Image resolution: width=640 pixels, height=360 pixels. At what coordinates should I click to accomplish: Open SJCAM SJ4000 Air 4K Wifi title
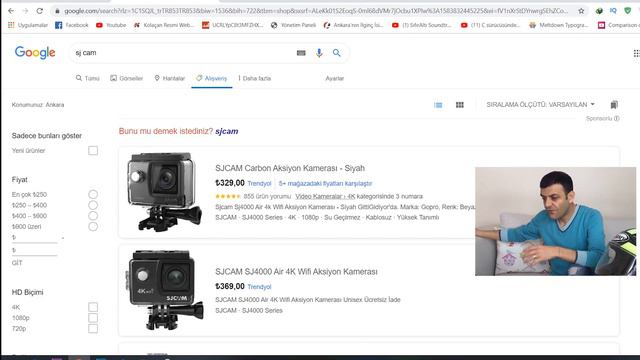pos(296,272)
